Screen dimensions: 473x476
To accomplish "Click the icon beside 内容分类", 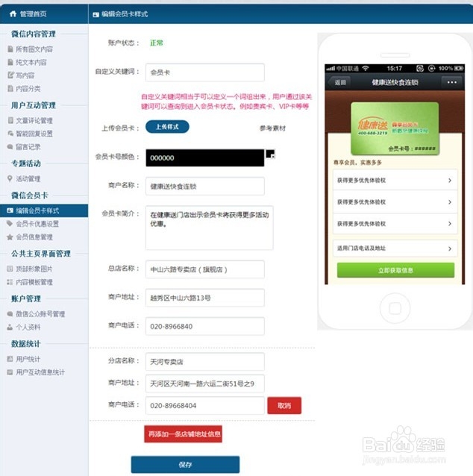I will pyautogui.click(x=10, y=88).
